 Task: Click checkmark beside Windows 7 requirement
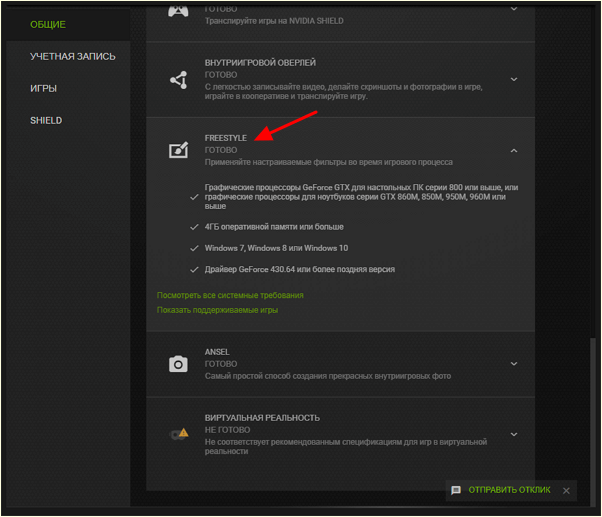click(x=194, y=248)
